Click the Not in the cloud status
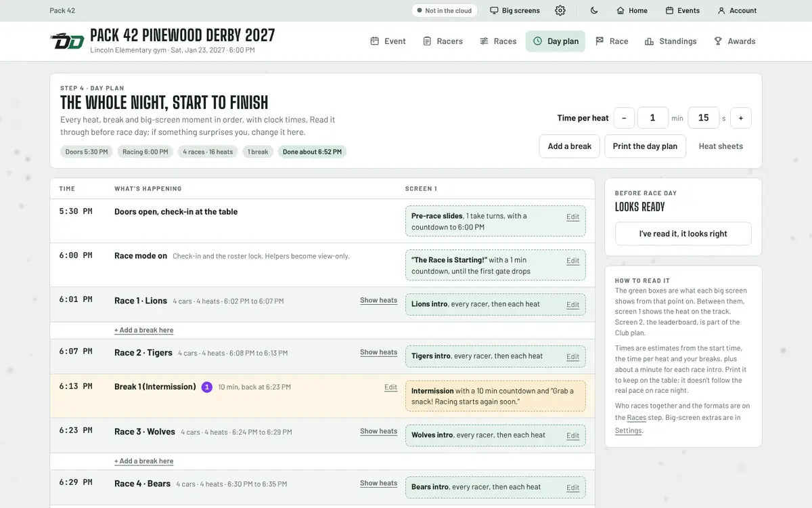This screenshot has width=812, height=508. pyautogui.click(x=445, y=11)
